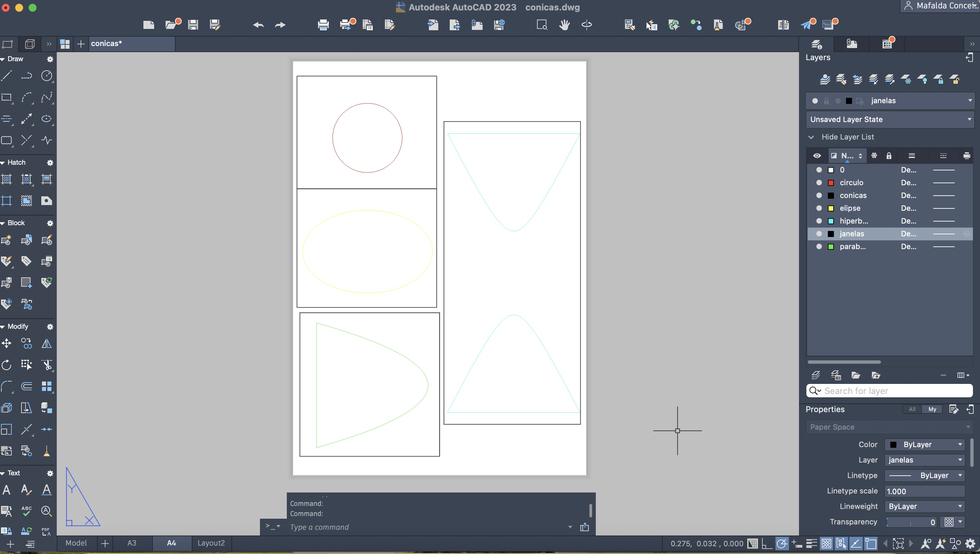This screenshot has height=554, width=980.
Task: Select the Line tool in Draw panel
Action: click(6, 76)
